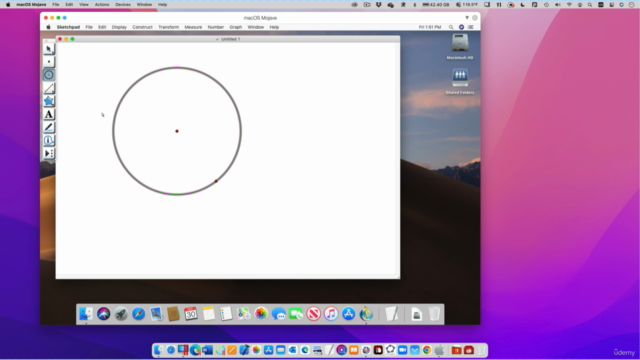The image size is (640, 360).
Task: Open the Graph menu
Action: (236, 27)
